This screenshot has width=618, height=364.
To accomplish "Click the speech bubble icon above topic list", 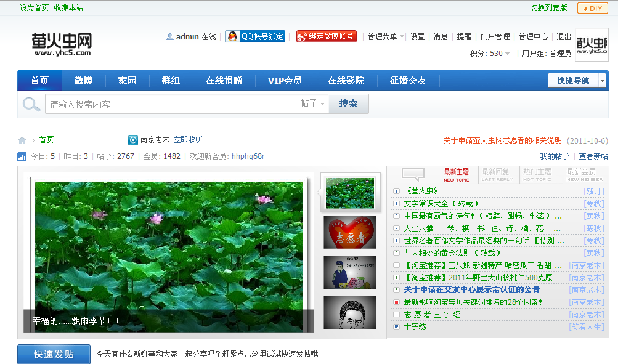I will coord(413,174).
